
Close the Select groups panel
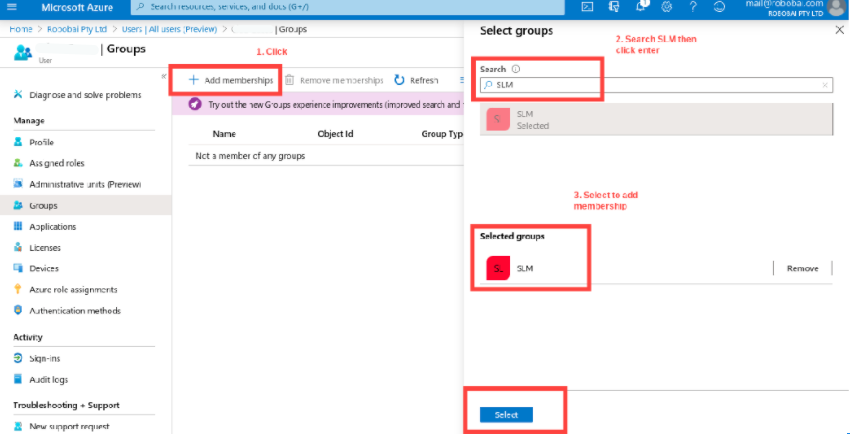tap(839, 31)
